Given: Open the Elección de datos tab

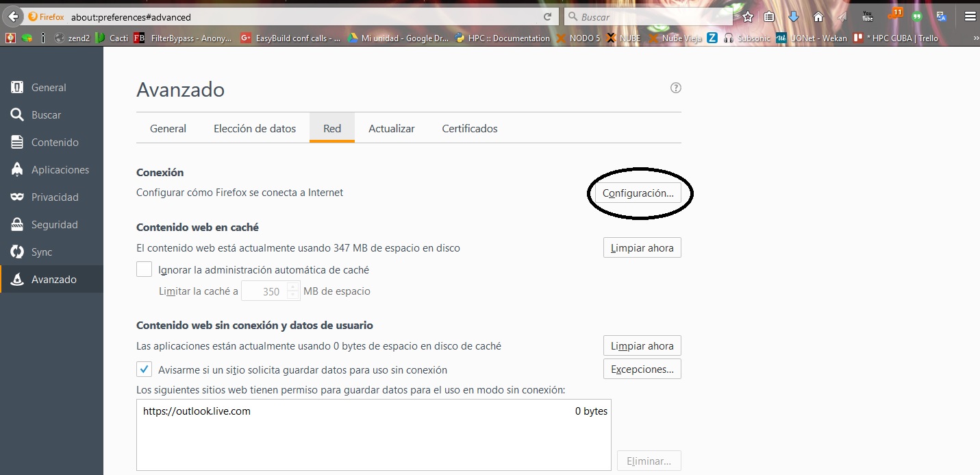Looking at the screenshot, I should coord(255,129).
